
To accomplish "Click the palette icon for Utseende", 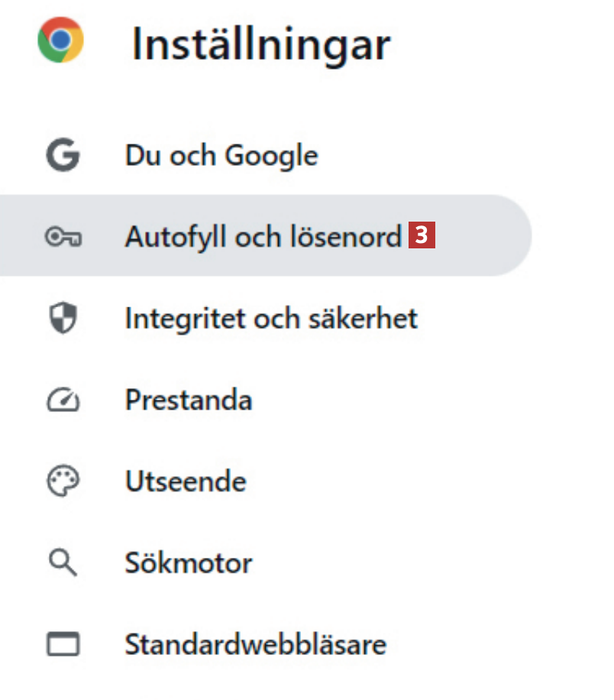I will (x=63, y=482).
